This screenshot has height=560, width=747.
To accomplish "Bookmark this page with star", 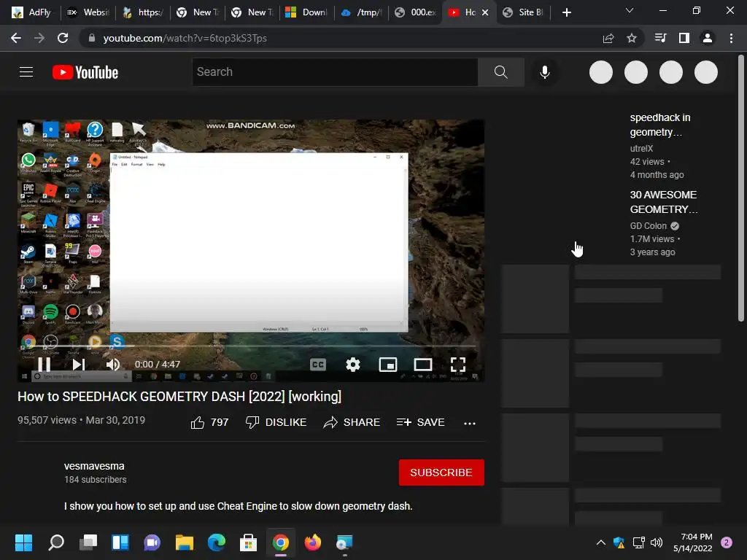I will (631, 38).
